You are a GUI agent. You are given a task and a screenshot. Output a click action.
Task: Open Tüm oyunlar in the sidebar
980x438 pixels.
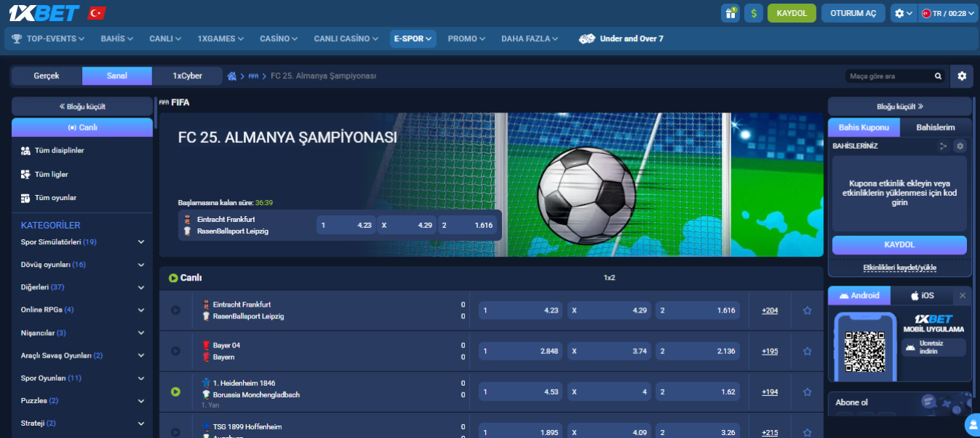(82, 197)
